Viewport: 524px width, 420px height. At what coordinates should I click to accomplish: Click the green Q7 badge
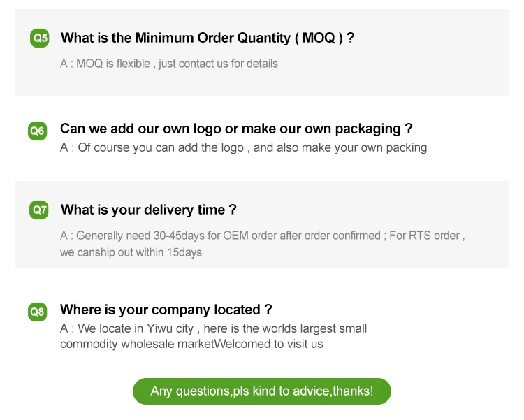40,210
